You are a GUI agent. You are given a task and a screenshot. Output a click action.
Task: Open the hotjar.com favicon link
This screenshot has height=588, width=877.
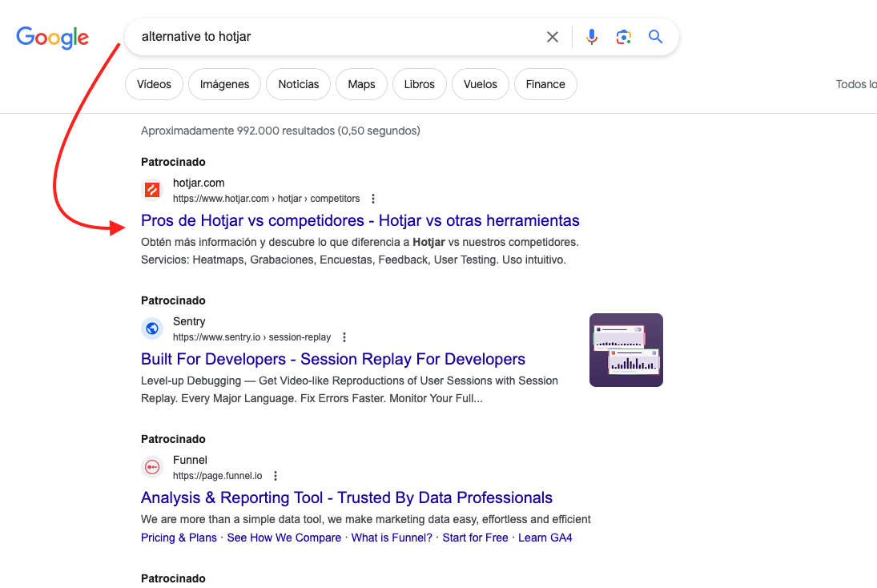point(152,190)
